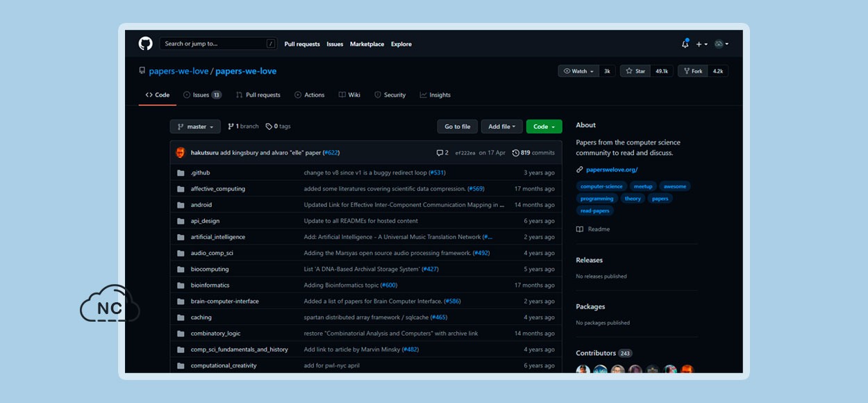Image resolution: width=868 pixels, height=403 pixels.
Task: Click the folder icon for brain-computer-interface
Action: (x=181, y=302)
